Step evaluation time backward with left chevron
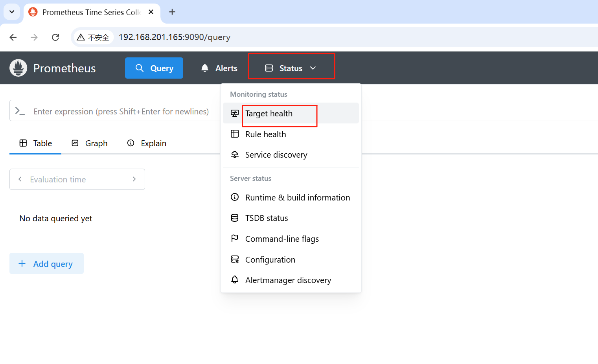Screen dimensions: 598x364 click(20, 179)
